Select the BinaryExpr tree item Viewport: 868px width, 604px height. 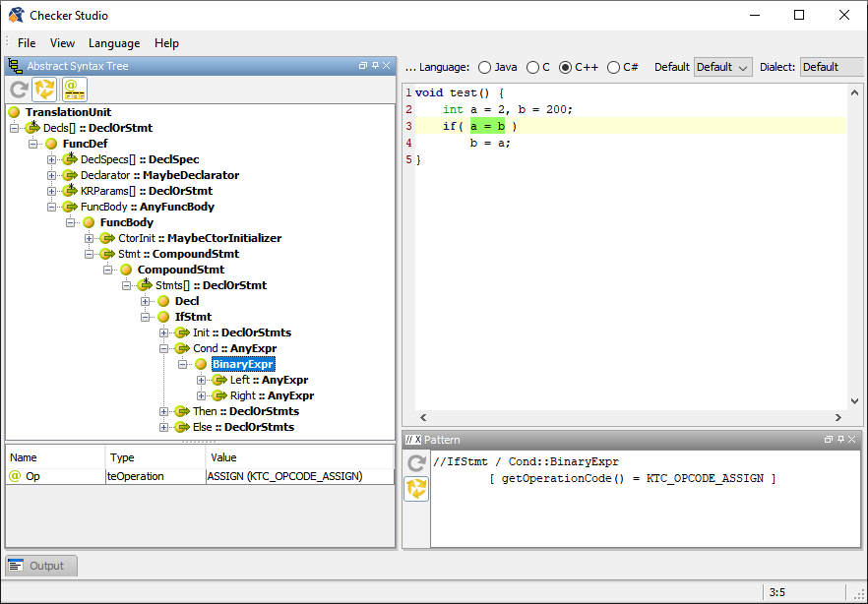243,365
